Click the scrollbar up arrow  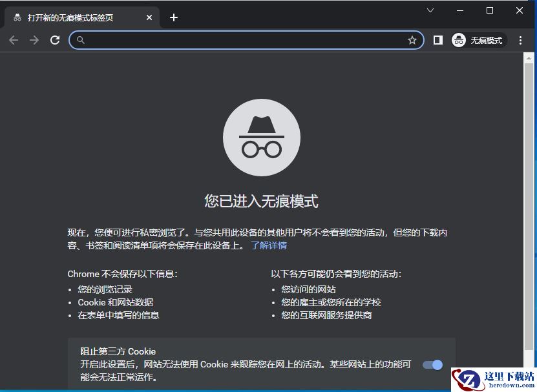point(529,59)
